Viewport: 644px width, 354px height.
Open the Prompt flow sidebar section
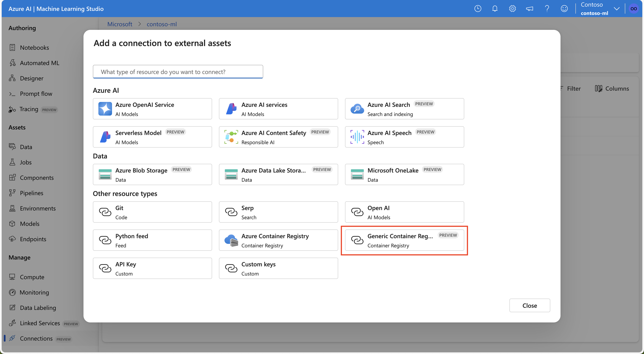[36, 93]
